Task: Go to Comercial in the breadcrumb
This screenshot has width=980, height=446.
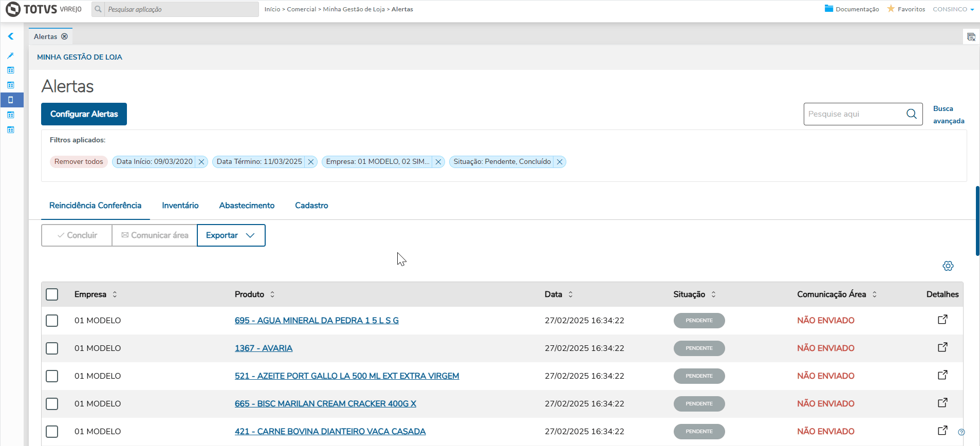Action: pyautogui.click(x=302, y=9)
